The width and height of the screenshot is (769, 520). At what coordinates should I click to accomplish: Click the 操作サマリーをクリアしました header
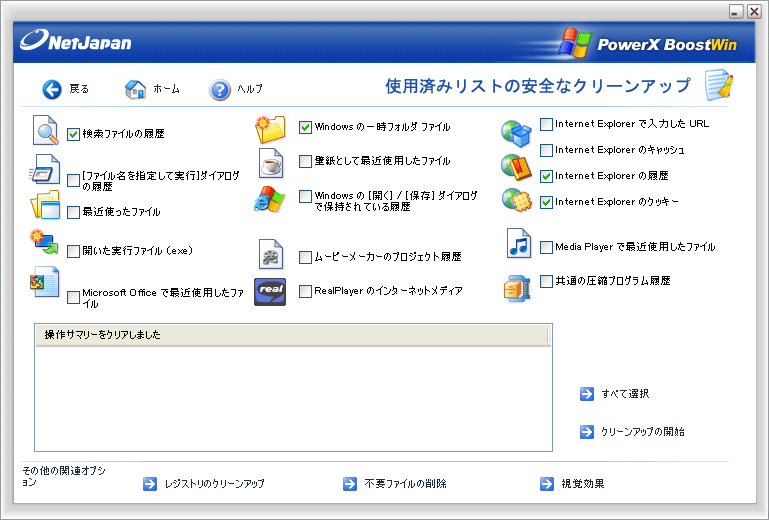[292, 336]
